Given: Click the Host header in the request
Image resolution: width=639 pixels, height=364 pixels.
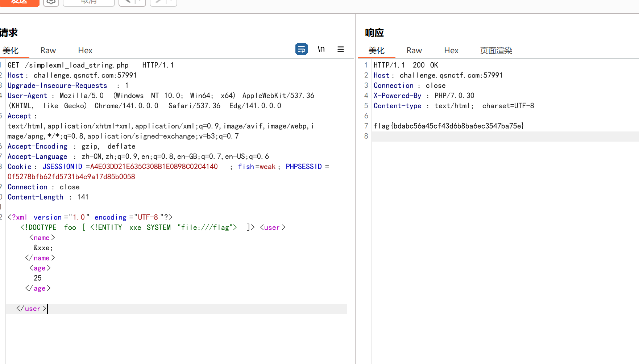Looking at the screenshot, I should pyautogui.click(x=72, y=75).
